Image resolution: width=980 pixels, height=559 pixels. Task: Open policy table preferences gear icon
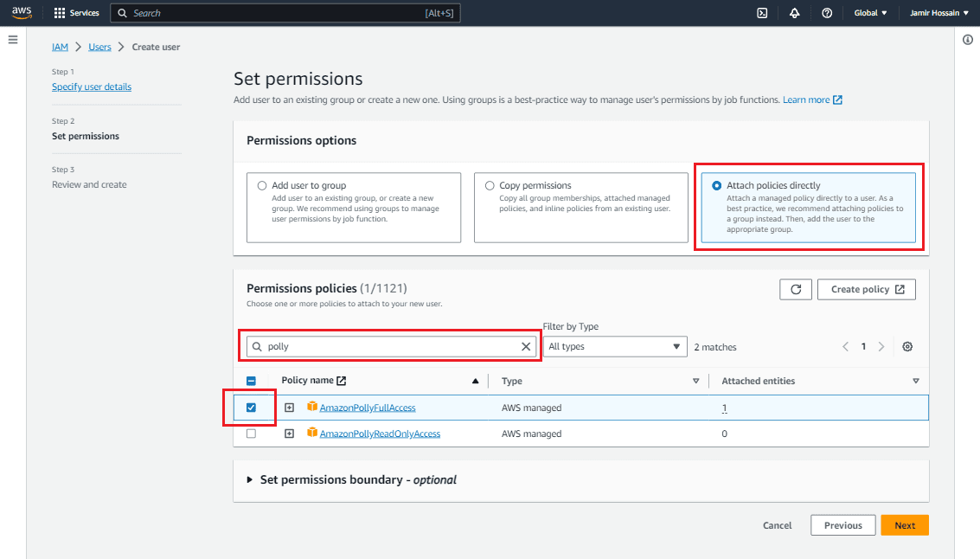(907, 347)
